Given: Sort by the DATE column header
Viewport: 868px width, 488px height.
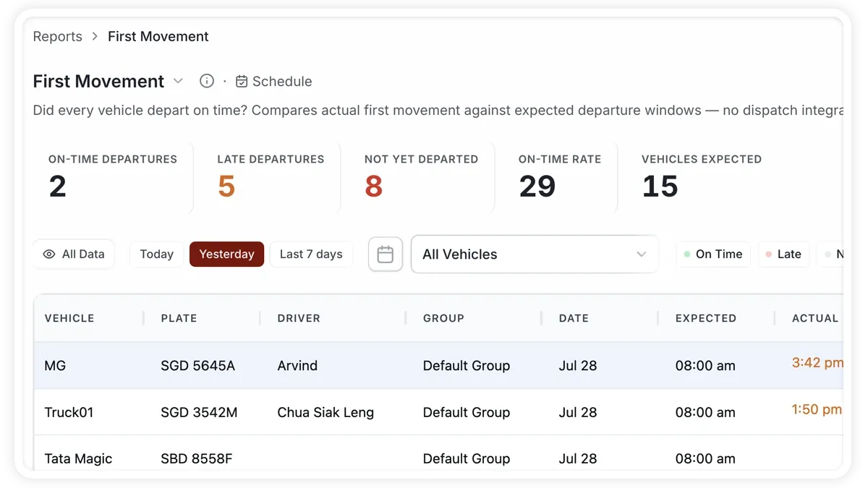Looking at the screenshot, I should click(574, 318).
